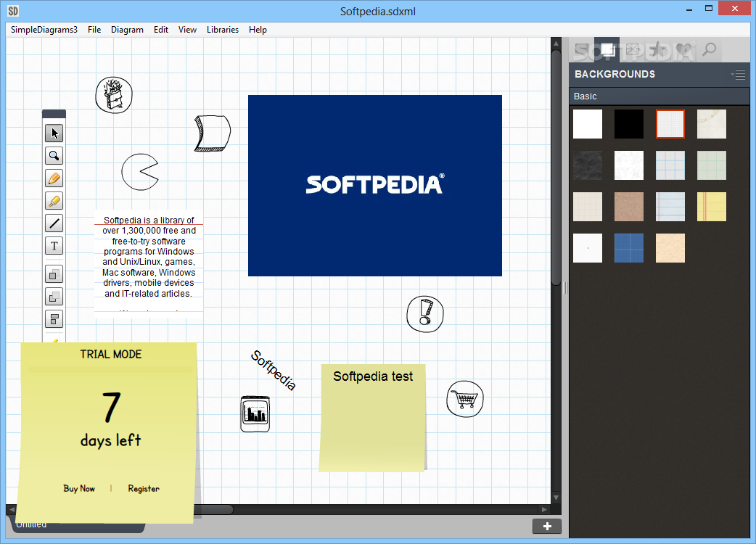The width and height of the screenshot is (756, 544).
Task: Choose the cream aged paper background
Action: pyautogui.click(x=712, y=124)
